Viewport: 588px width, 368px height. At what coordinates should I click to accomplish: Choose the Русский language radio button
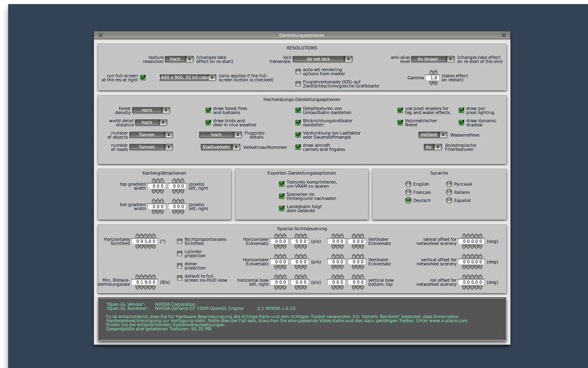tap(449, 184)
